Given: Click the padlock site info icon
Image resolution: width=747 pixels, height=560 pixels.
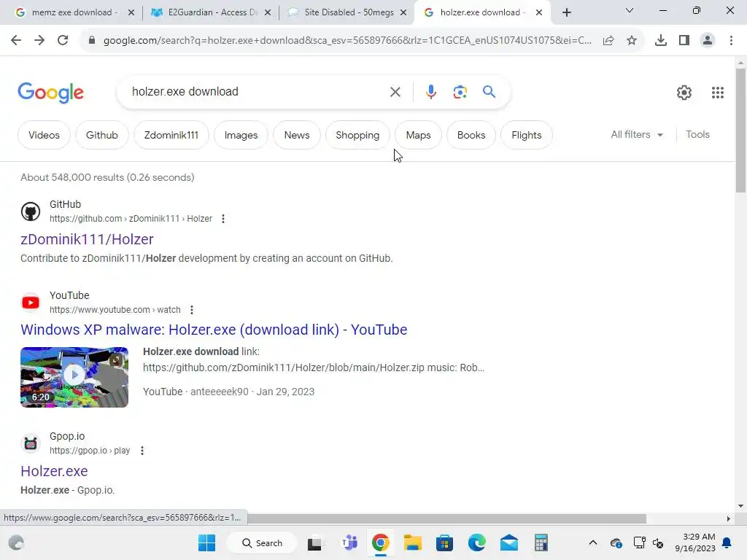Looking at the screenshot, I should point(92,41).
